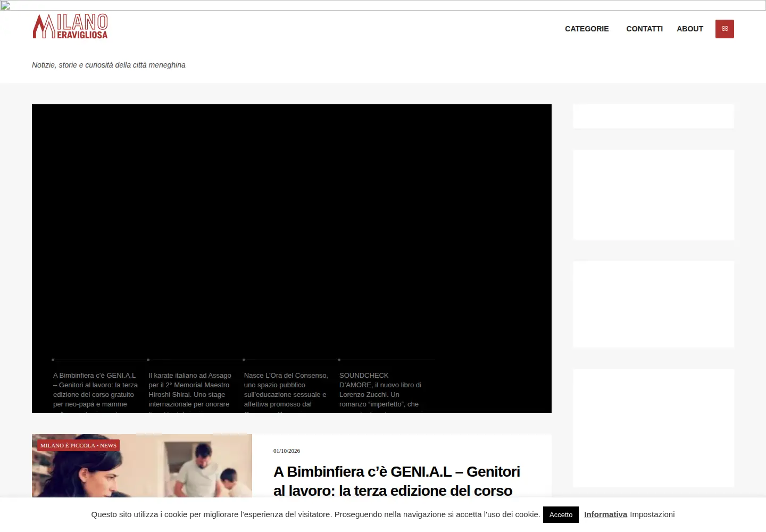Click the MILANO È PICCOLA • NEWS tag
The image size is (766, 532).
(x=78, y=445)
